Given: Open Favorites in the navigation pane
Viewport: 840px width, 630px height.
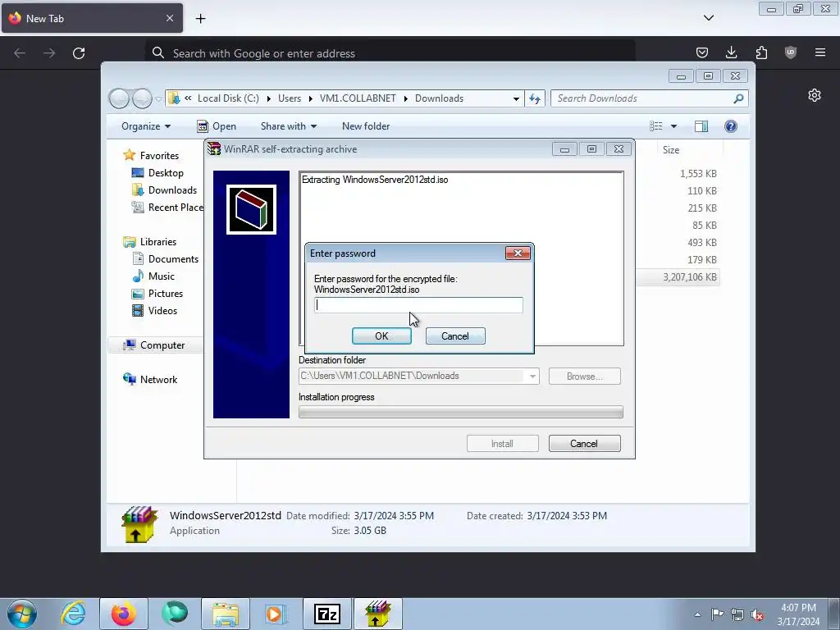Looking at the screenshot, I should coord(159,155).
